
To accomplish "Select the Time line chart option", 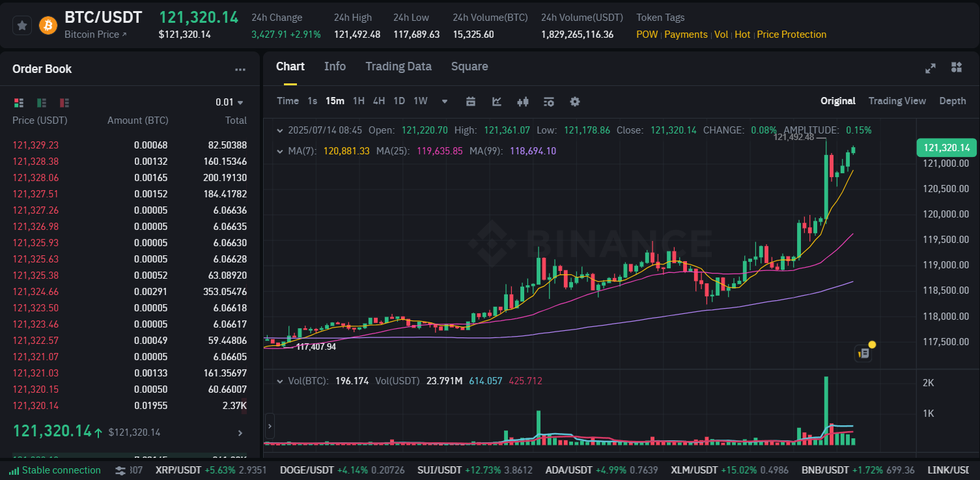I will (x=288, y=101).
